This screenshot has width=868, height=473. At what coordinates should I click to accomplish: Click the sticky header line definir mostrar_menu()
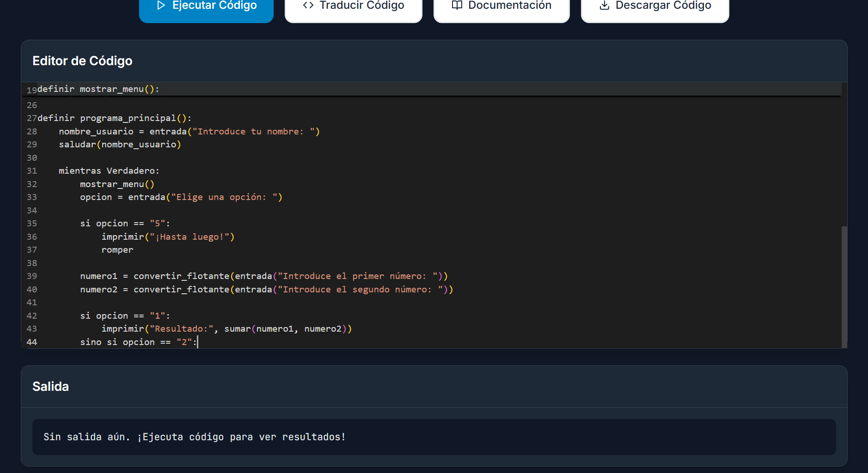[98, 89]
